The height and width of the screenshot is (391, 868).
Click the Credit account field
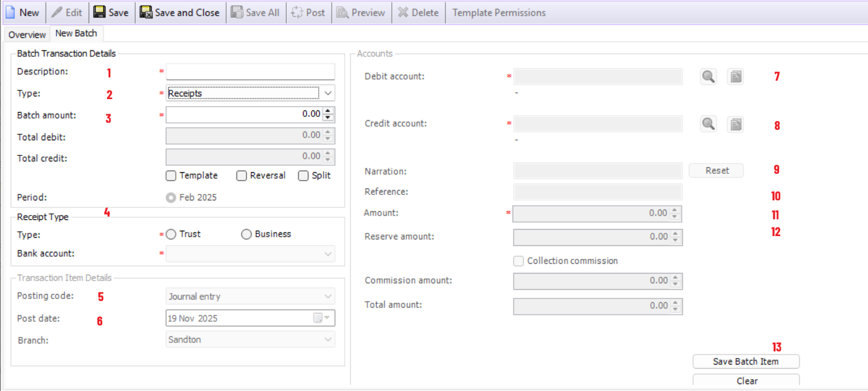597,124
